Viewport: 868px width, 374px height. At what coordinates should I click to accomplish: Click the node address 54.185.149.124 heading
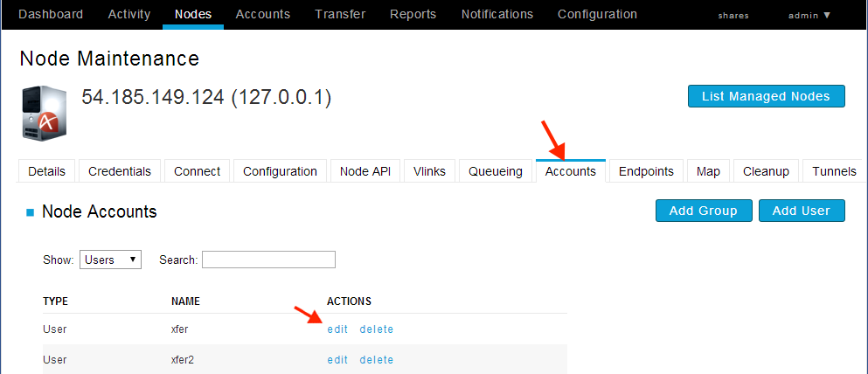click(206, 97)
